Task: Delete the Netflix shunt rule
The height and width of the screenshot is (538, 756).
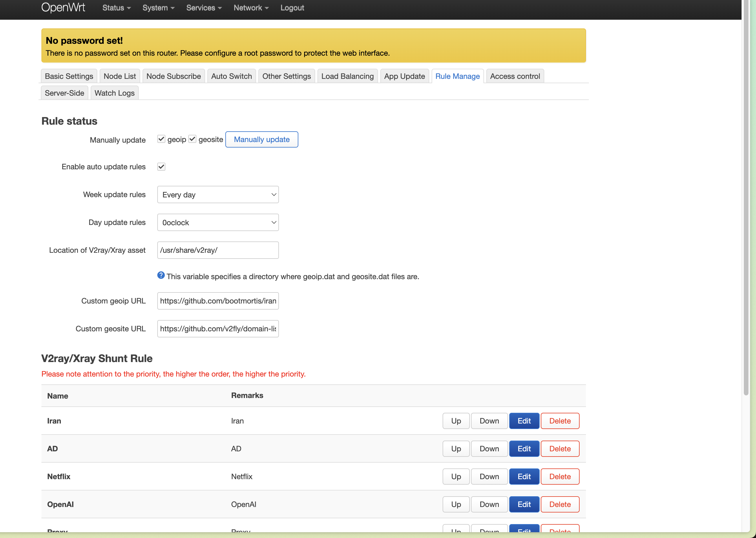Action: click(x=560, y=476)
